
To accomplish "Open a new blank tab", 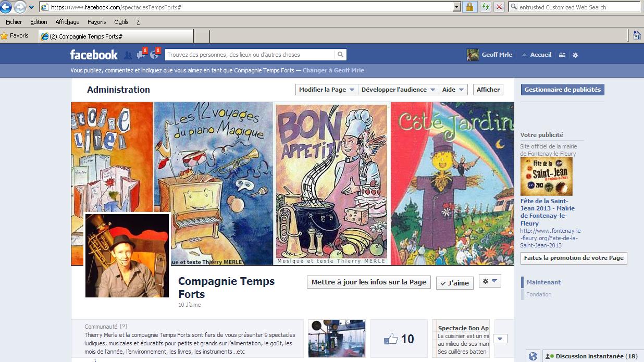I will [202, 36].
